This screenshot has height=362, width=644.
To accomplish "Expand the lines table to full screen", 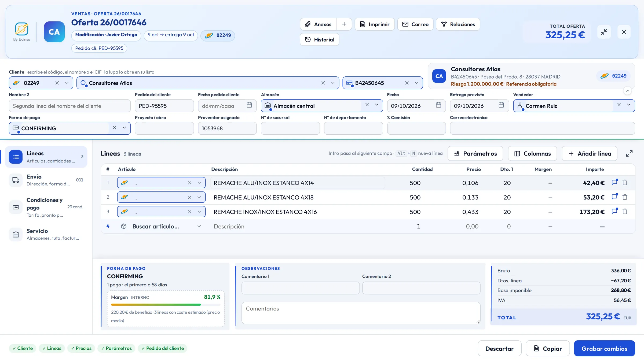I will 629,153.
